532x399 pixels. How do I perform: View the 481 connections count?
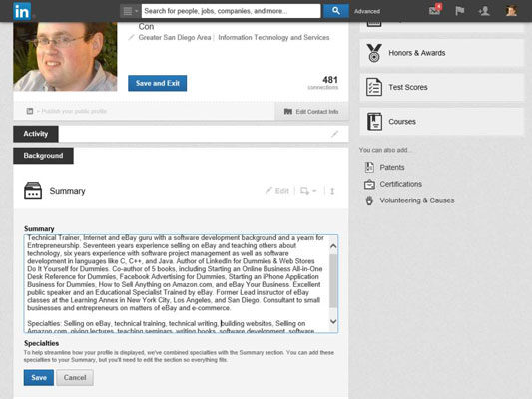tap(323, 83)
